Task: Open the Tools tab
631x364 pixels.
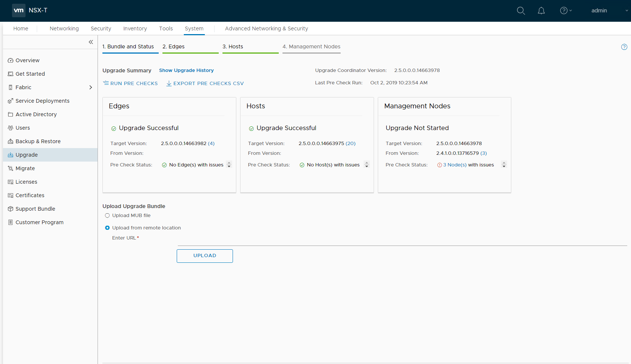Action: (x=166, y=28)
